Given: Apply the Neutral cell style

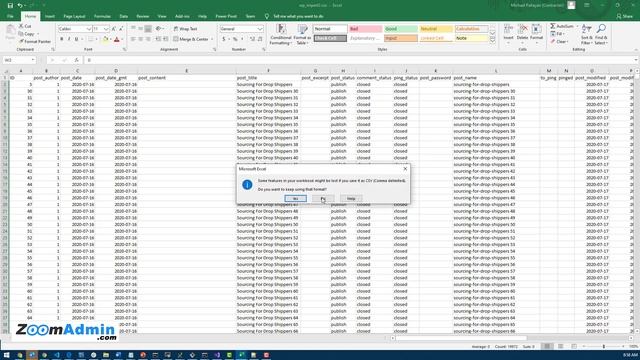Looking at the screenshot, I should [x=436, y=29].
